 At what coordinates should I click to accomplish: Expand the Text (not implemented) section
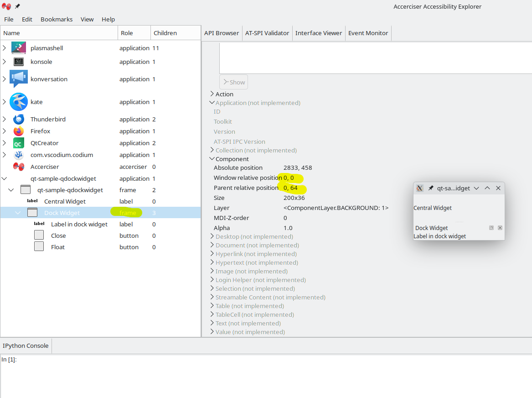(x=212, y=323)
